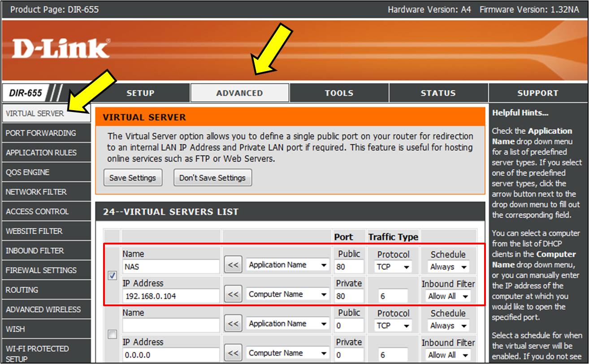This screenshot has height=364, width=589.
Task: Open FIREWALL SETTINGS sidebar item
Action: pos(46,270)
